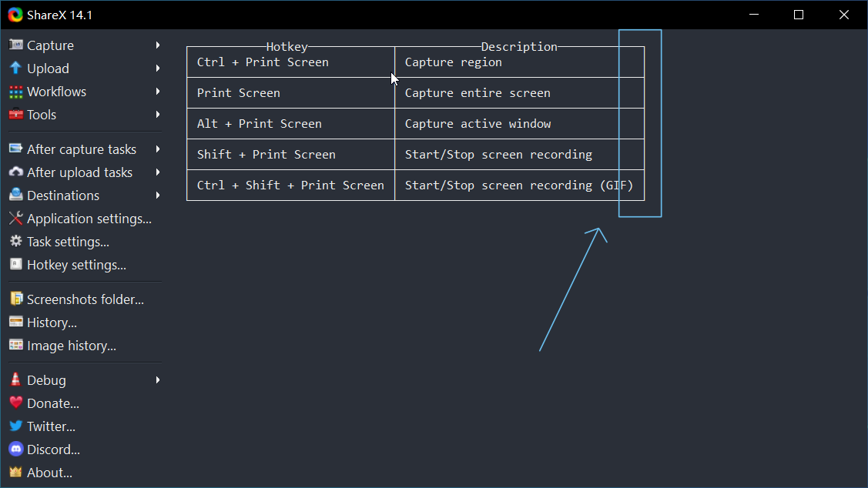Open the About menu item
The width and height of the screenshot is (868, 488).
tap(48, 472)
